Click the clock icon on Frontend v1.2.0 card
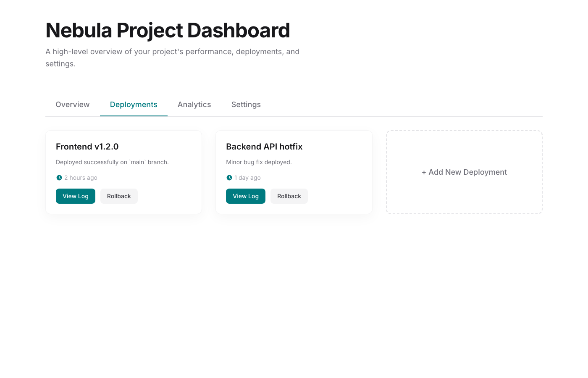588x378 pixels. coord(59,177)
